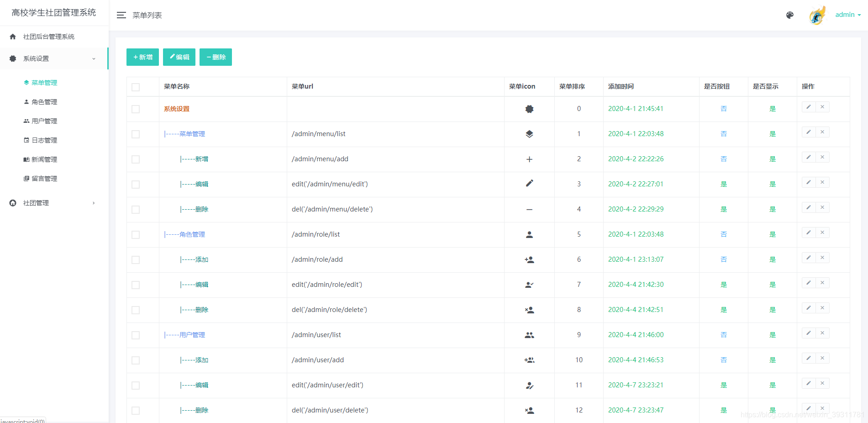Click the pencil menu icon in edit('/admin/menu/edit') row
This screenshot has height=423, width=868.
click(x=529, y=184)
